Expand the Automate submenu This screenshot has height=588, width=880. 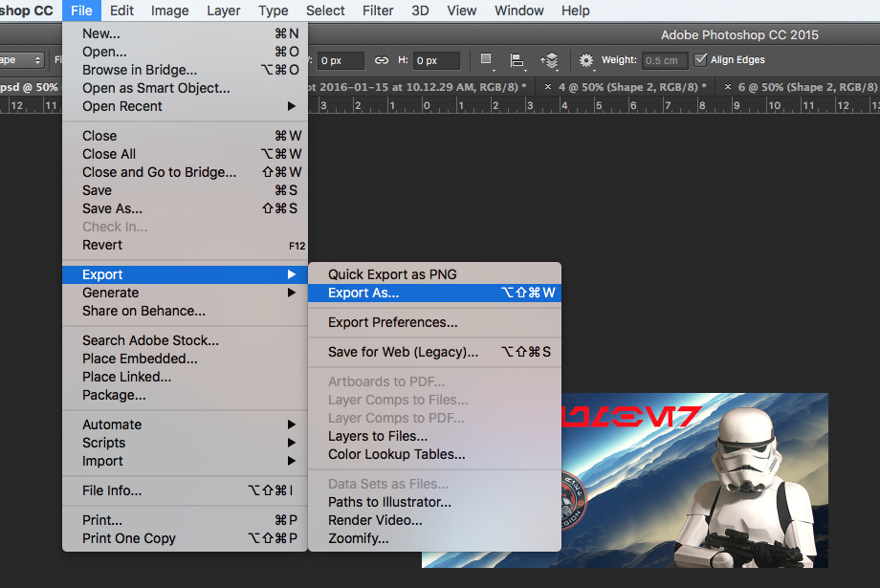pos(186,425)
